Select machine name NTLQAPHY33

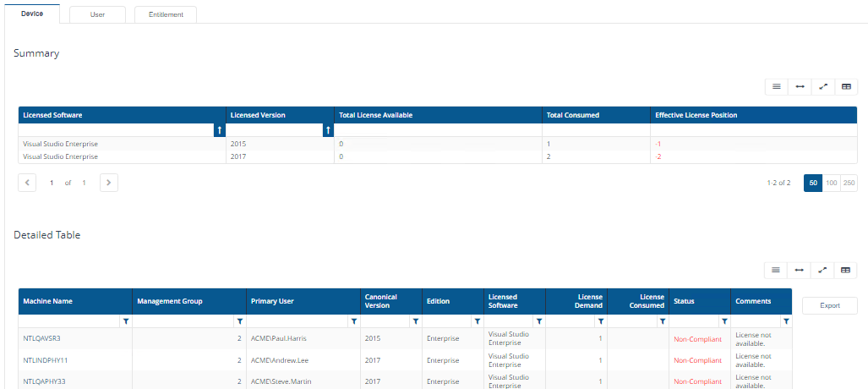click(x=45, y=381)
